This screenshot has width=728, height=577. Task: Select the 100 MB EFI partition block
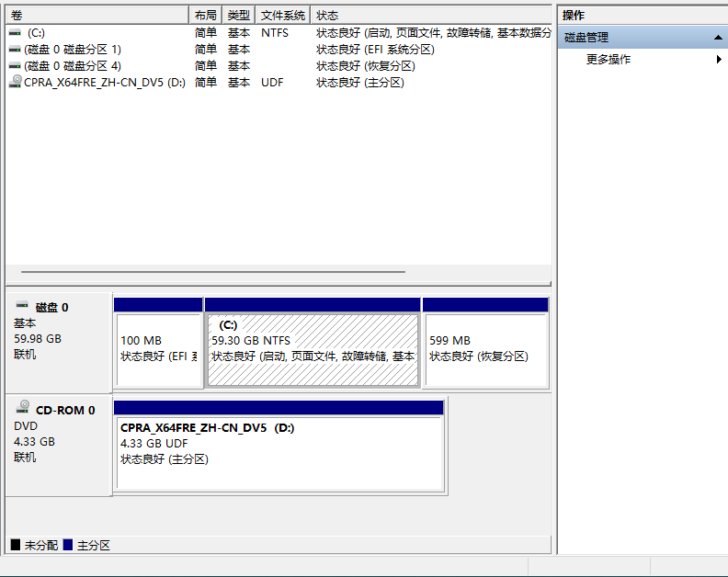tap(158, 349)
